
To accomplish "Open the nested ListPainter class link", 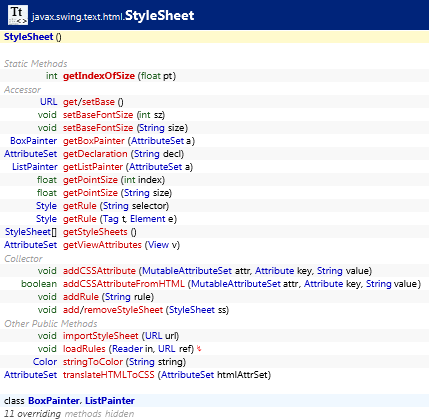I will coord(110,401).
